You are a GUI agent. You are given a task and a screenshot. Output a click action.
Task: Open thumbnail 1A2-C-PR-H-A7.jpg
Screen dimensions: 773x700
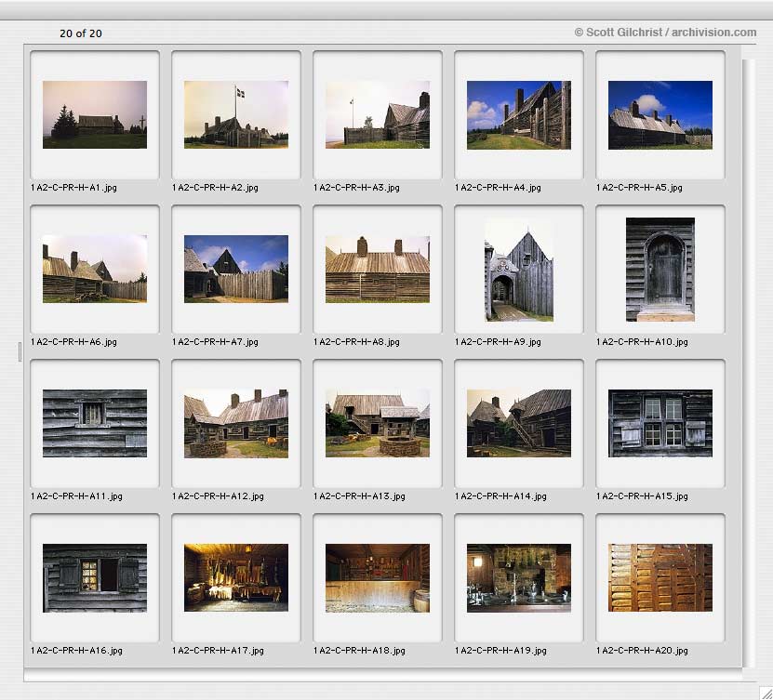click(x=236, y=269)
